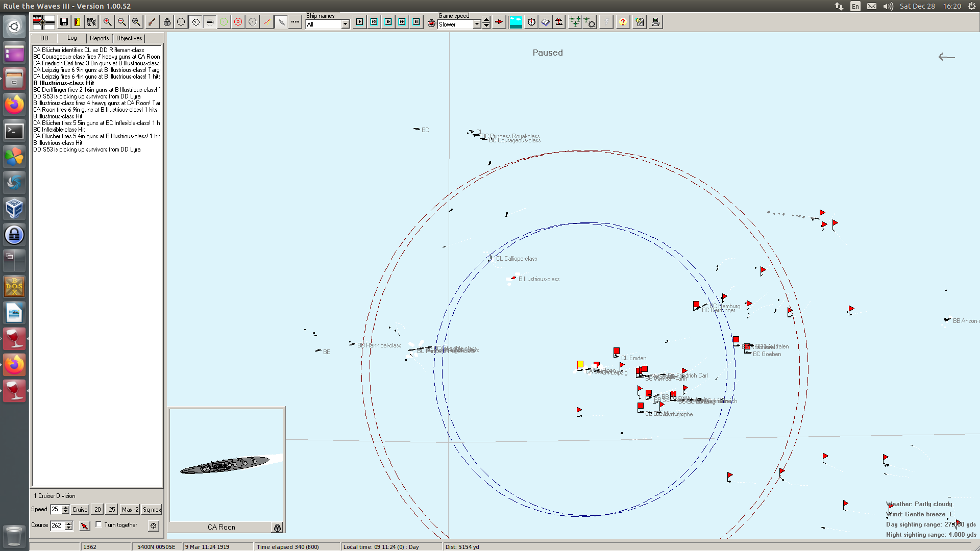Screen dimensions: 980x551
Task: Click the green range circle icon
Action: click(224, 22)
